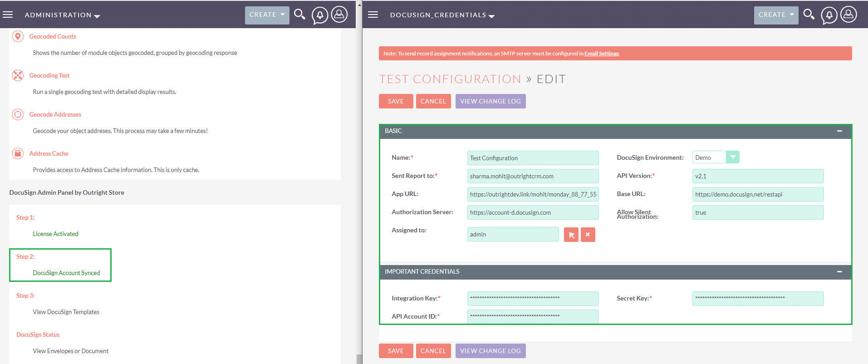Viewport: 868px width, 364px height.
Task: Open user profile icon in Administration window
Action: pos(339,14)
